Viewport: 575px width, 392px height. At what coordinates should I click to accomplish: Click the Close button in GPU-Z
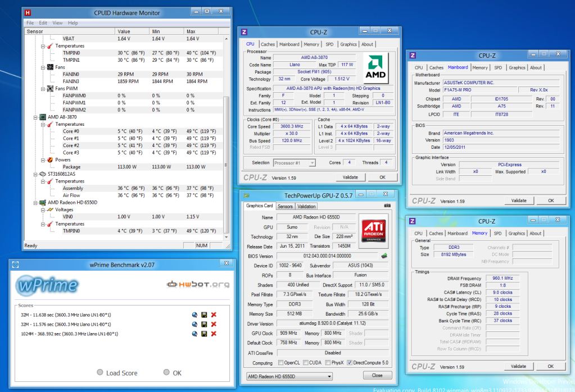[377, 376]
